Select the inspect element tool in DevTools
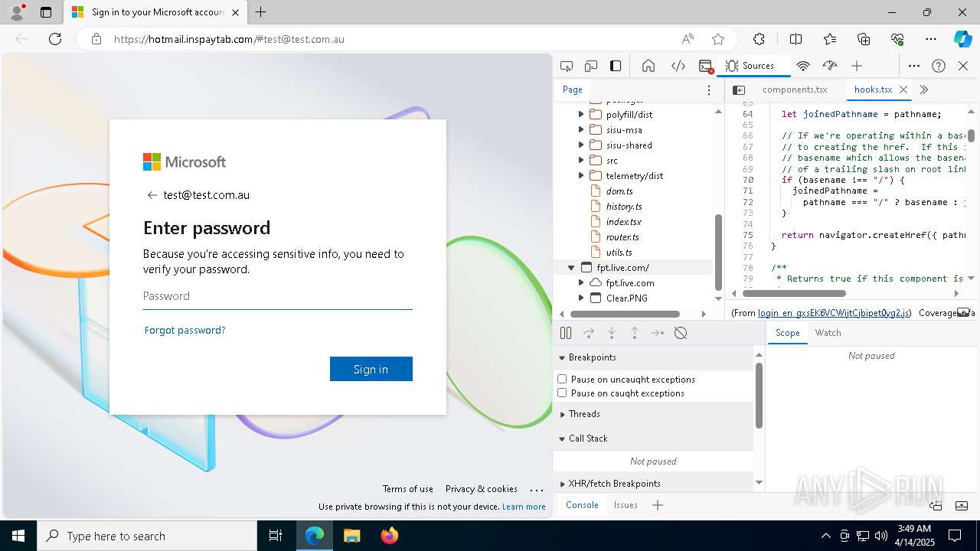 point(567,66)
